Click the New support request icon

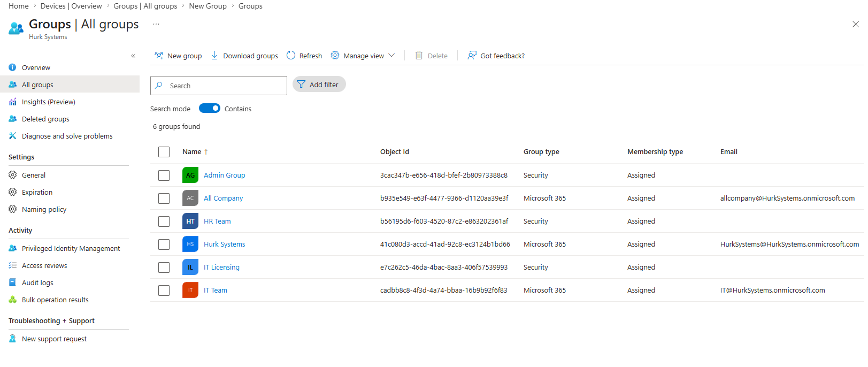tap(12, 339)
